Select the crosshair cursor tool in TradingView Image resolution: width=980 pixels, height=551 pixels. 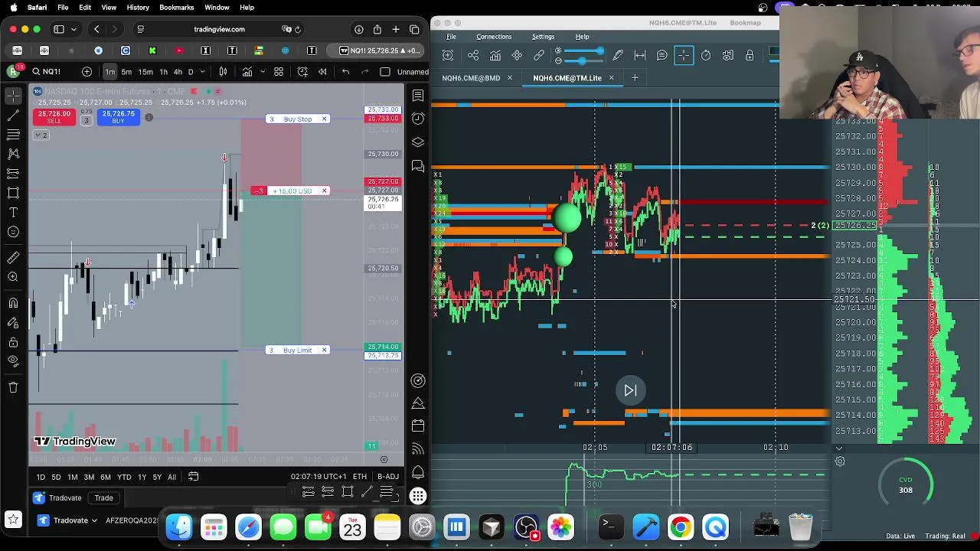pos(13,96)
